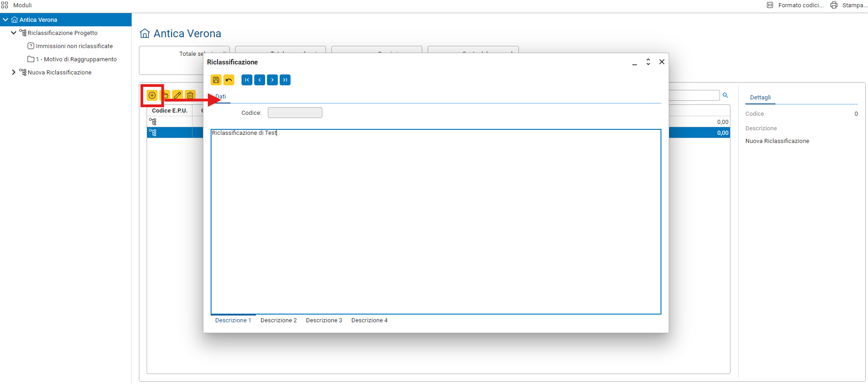Switch to the Descrizione 2 tab
The image size is (868, 384).
coord(278,320)
